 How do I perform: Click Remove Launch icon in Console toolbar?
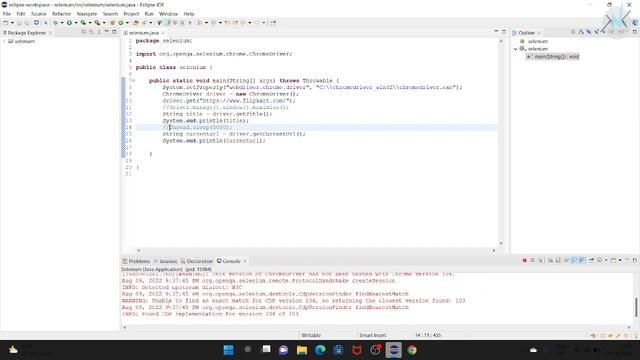(532, 260)
